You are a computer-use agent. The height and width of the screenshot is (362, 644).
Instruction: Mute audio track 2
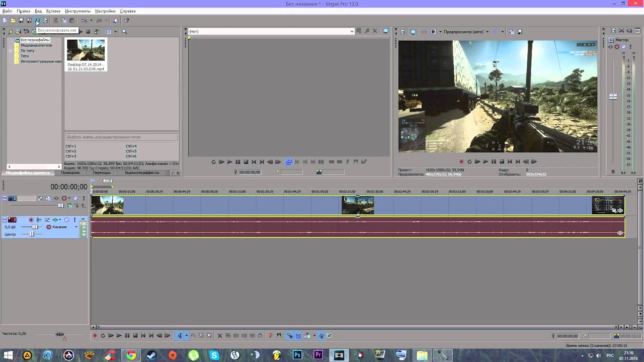pyautogui.click(x=66, y=220)
